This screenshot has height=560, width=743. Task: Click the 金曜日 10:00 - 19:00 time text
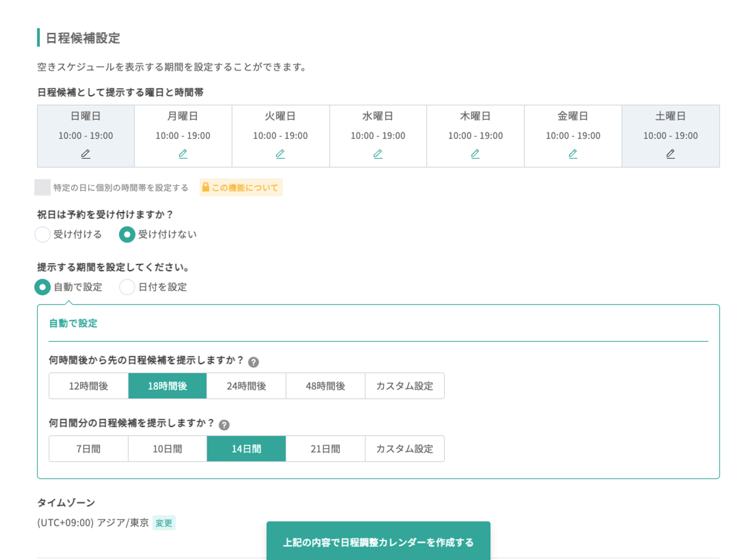(x=573, y=136)
